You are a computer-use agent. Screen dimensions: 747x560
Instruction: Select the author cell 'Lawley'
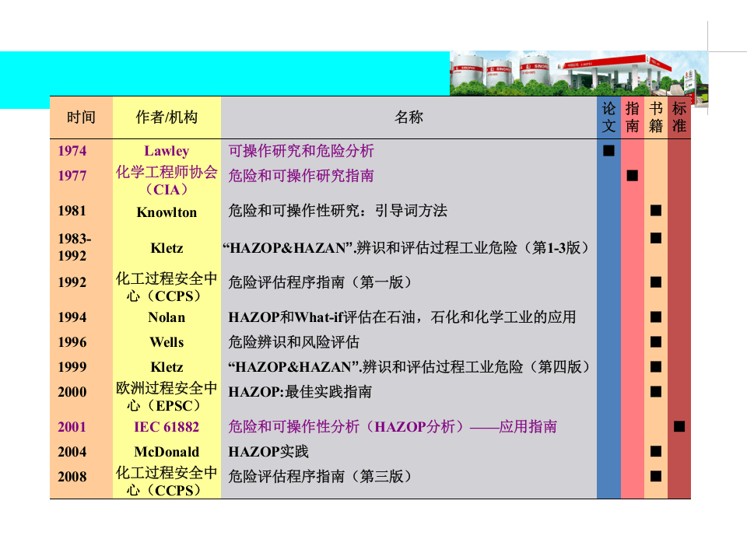(x=167, y=151)
